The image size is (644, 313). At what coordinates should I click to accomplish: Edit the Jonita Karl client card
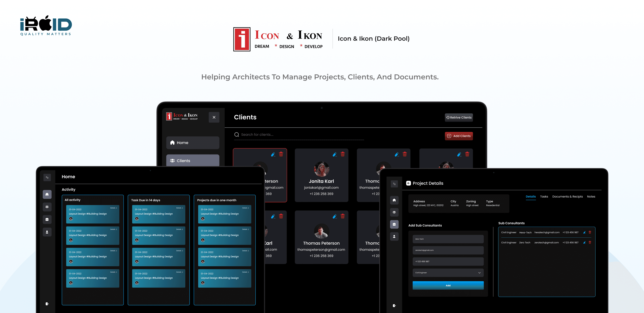[x=335, y=154]
